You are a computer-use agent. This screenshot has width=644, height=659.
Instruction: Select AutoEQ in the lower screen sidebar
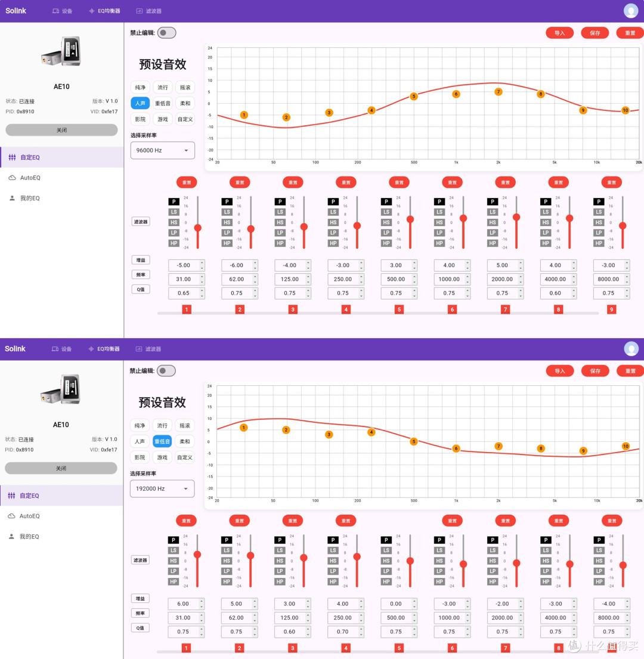point(61,516)
